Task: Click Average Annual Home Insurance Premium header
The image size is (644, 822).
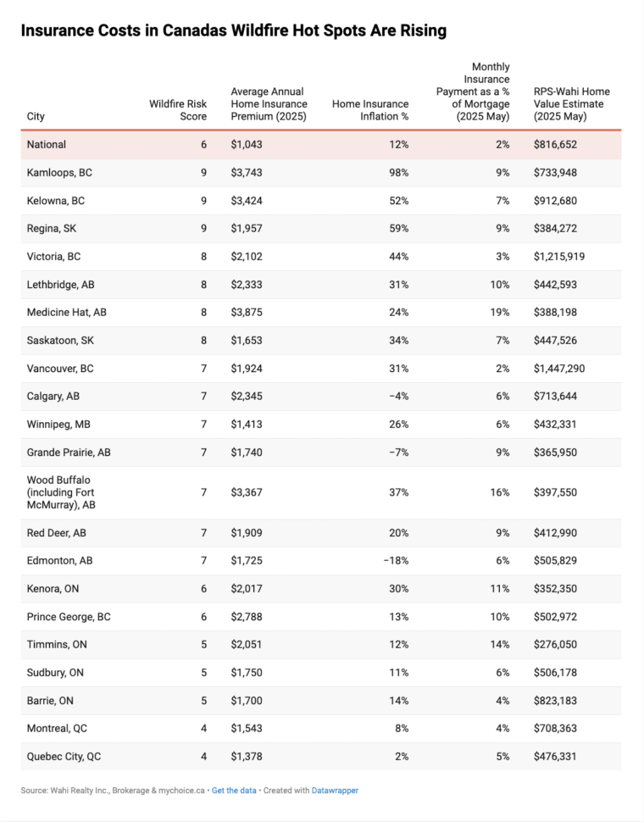Action: point(269,103)
